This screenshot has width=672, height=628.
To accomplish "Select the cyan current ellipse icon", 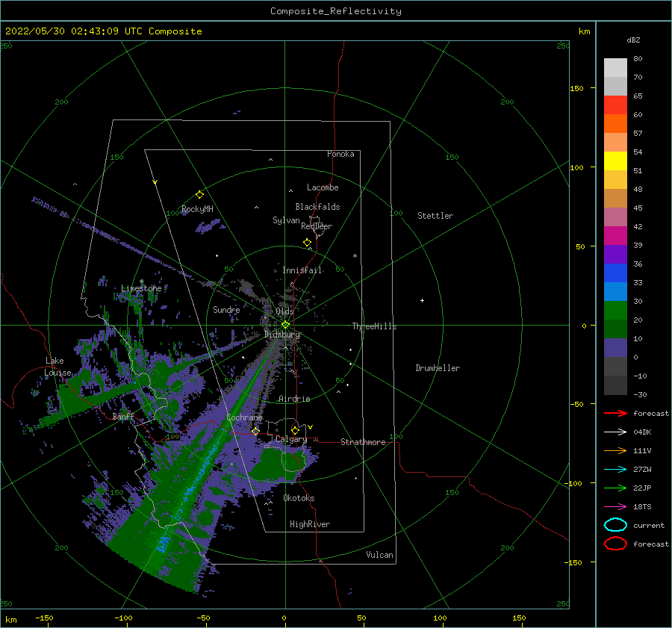I will point(615,525).
